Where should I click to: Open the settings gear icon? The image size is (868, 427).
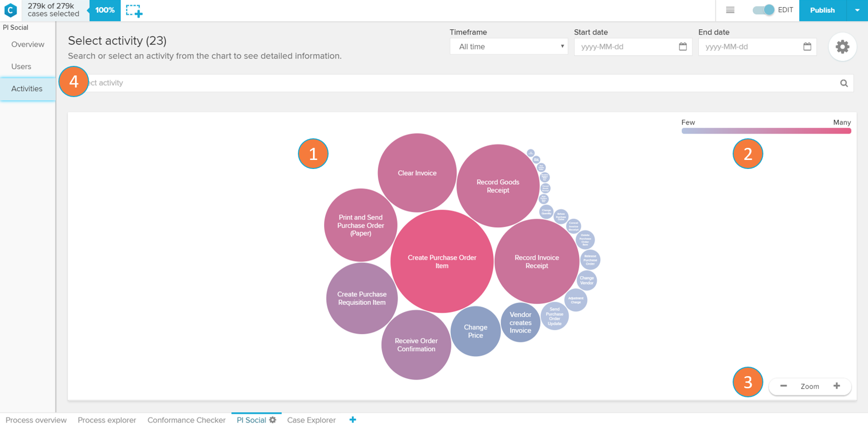coord(842,47)
